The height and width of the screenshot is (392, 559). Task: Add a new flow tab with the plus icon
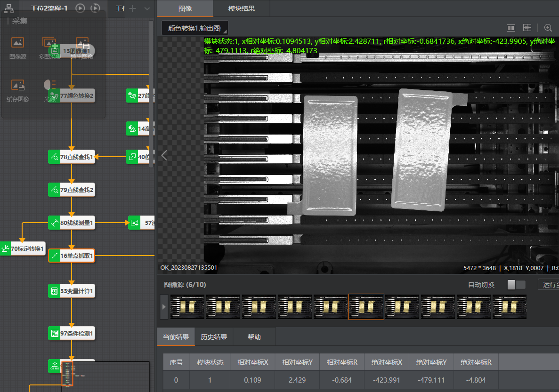tap(133, 8)
